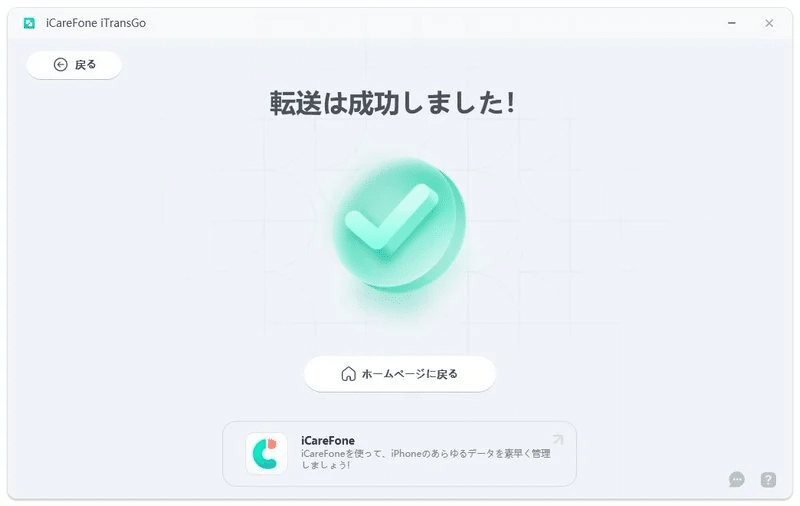This screenshot has width=800, height=506.
Task: Click the iCareFone iTransGo logo icon
Action: (x=29, y=23)
